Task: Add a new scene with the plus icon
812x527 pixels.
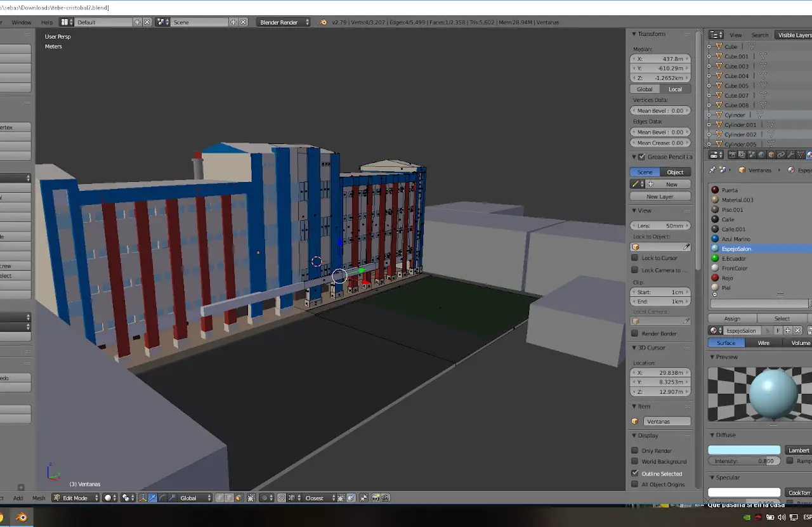Action: click(233, 22)
